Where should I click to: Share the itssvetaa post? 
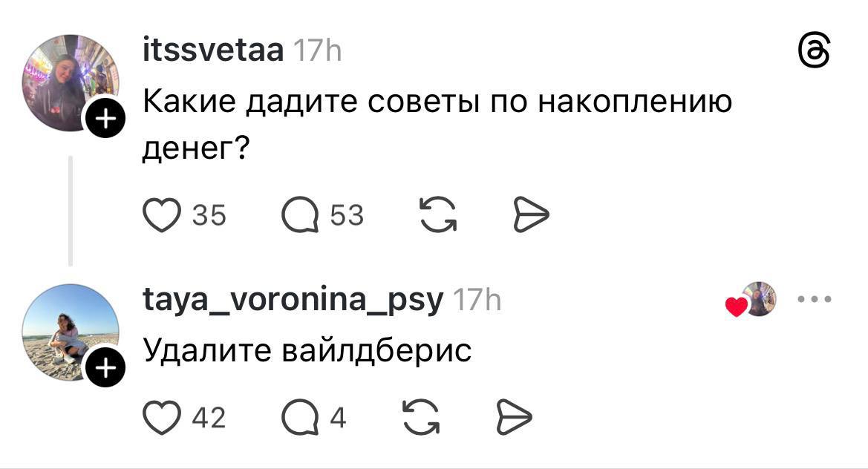[x=531, y=216]
